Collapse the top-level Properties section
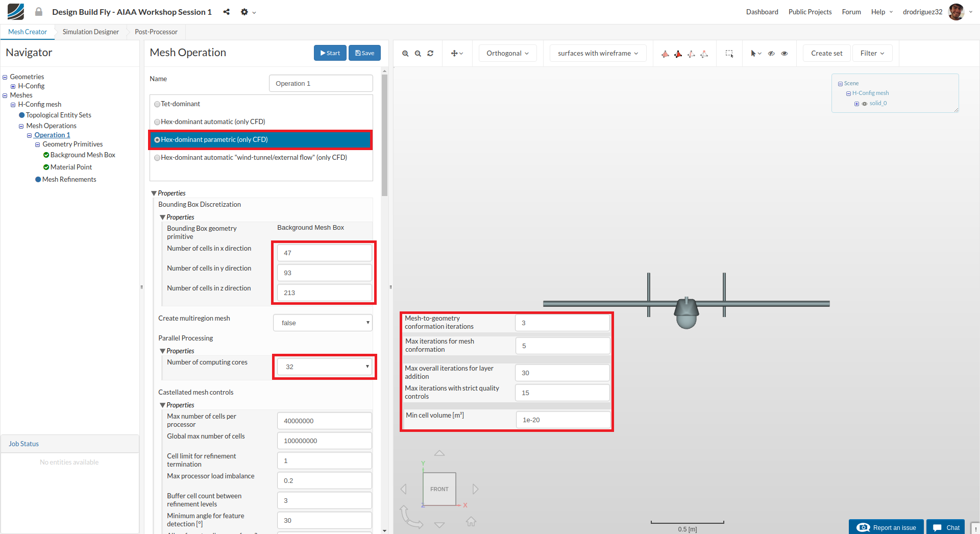 [x=154, y=193]
